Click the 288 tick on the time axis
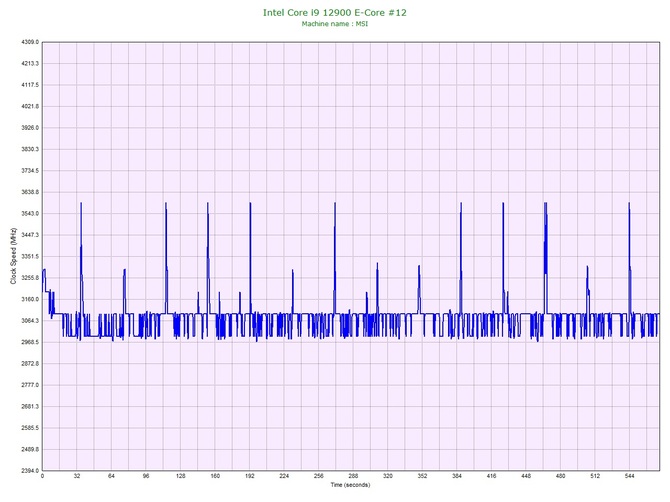The image size is (670, 502). [353, 477]
